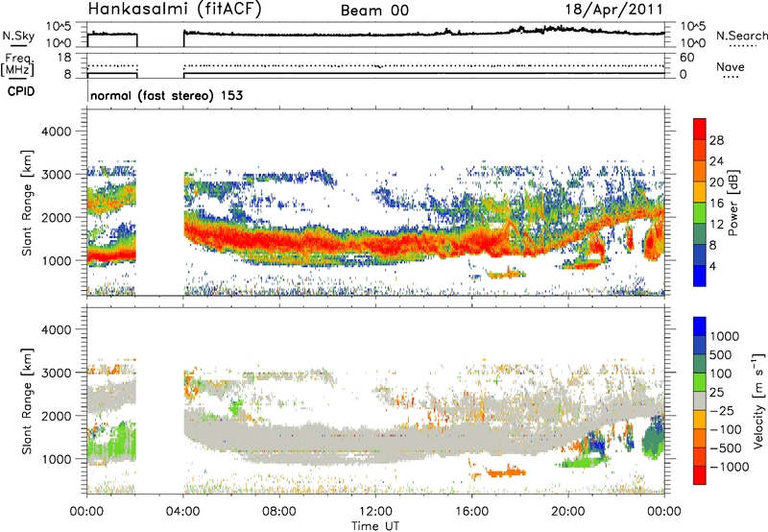This screenshot has width=768, height=532.
Task: Click the 18 frequency axis tick
Action: pos(64,58)
